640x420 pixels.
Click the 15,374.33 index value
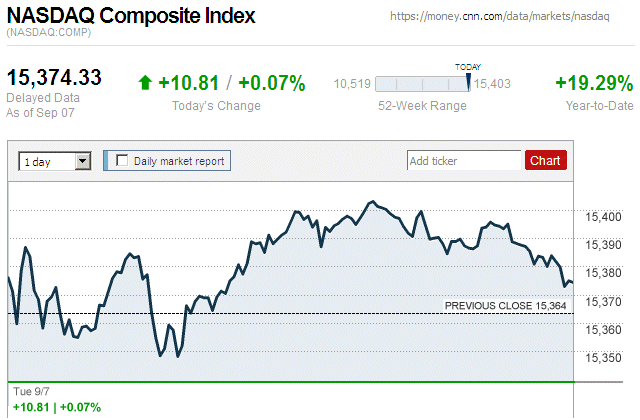pos(55,77)
